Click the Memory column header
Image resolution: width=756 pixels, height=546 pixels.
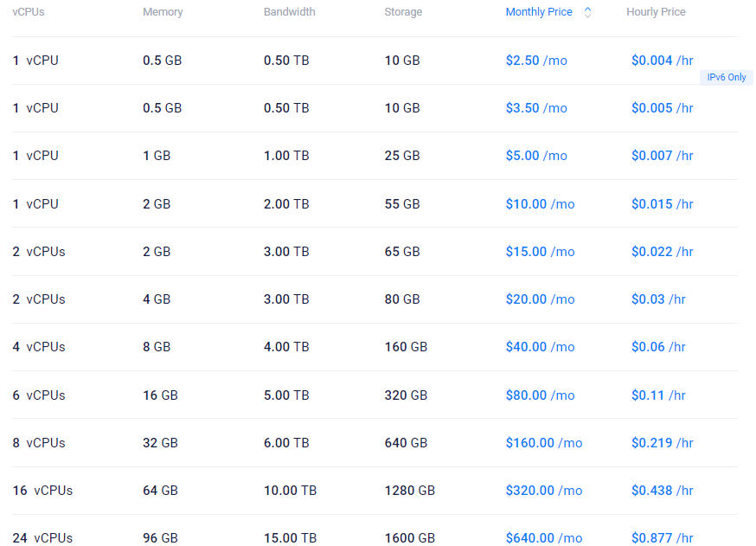pos(163,12)
